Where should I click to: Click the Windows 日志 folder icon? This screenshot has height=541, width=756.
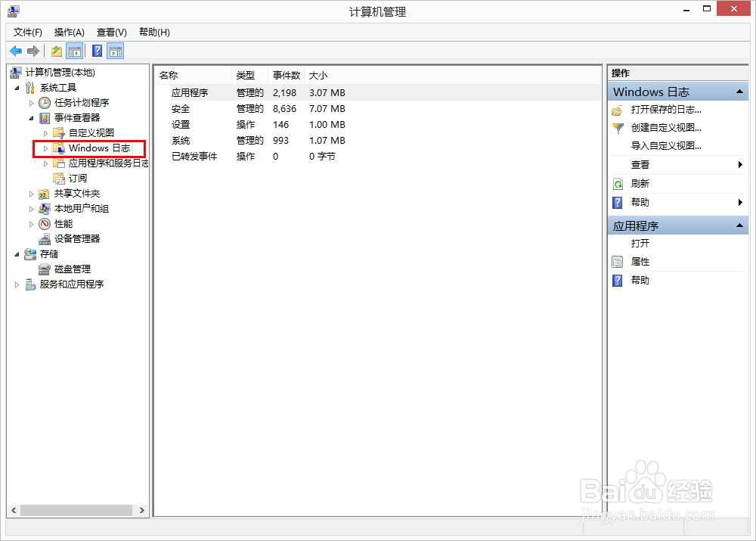pos(59,148)
